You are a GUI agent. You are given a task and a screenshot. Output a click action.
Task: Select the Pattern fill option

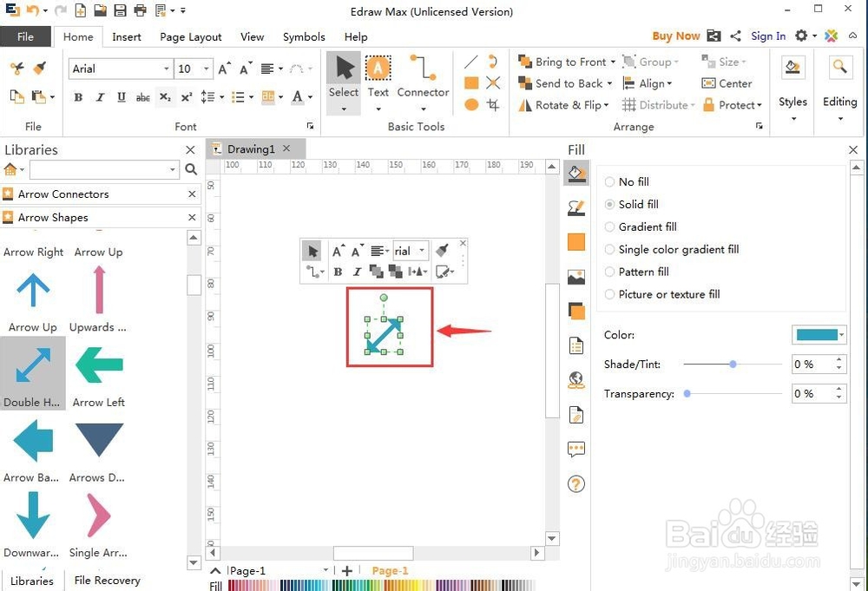636,272
